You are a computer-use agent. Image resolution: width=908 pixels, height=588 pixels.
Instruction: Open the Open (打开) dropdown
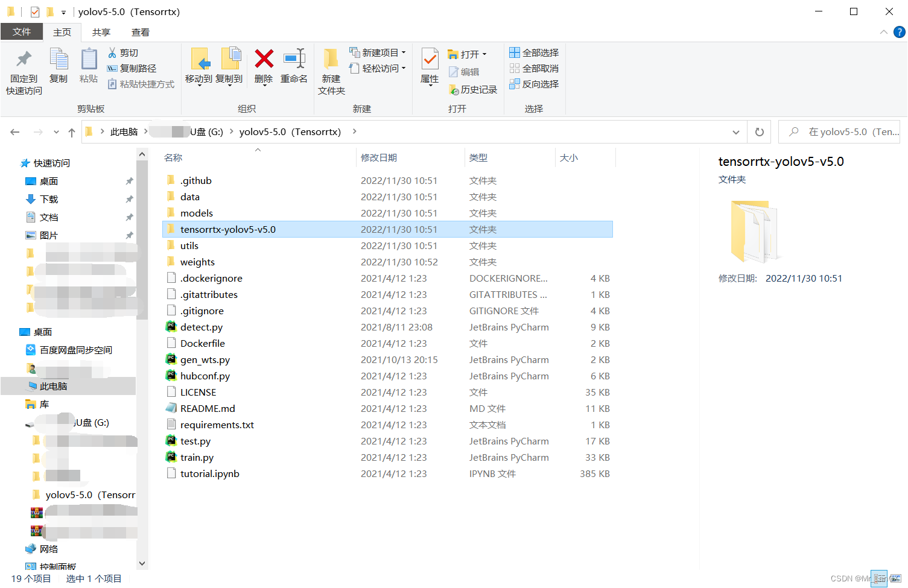(x=468, y=54)
